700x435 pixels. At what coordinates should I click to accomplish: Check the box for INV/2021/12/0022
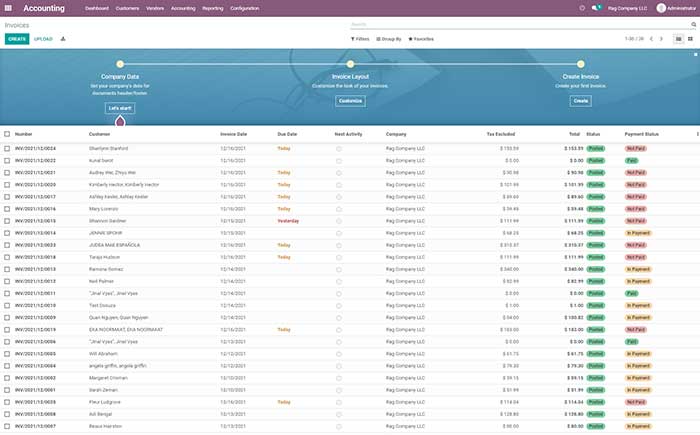7,160
